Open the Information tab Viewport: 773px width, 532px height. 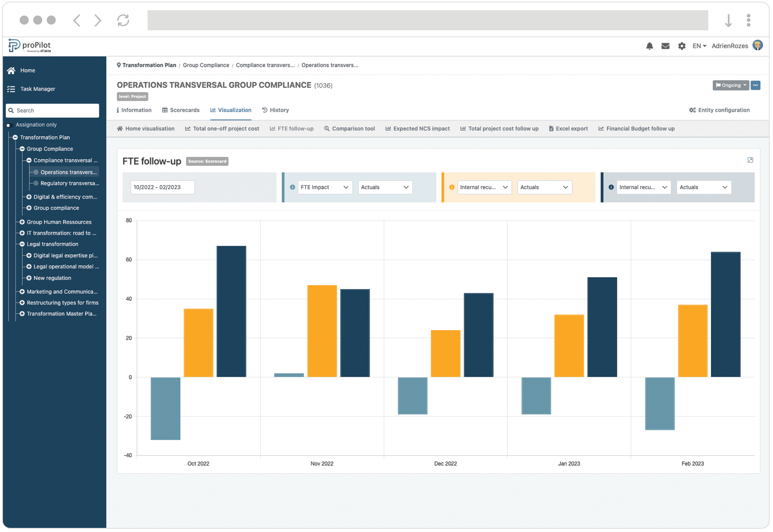click(x=134, y=110)
